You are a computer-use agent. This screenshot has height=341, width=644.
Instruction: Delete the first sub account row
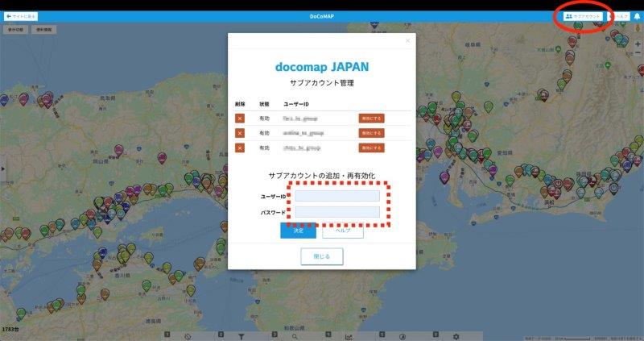tap(240, 119)
